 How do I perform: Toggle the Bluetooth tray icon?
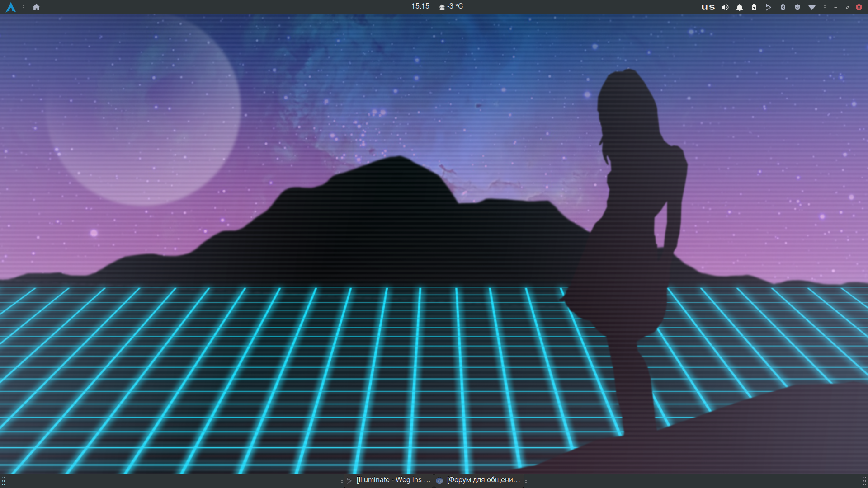click(x=783, y=7)
